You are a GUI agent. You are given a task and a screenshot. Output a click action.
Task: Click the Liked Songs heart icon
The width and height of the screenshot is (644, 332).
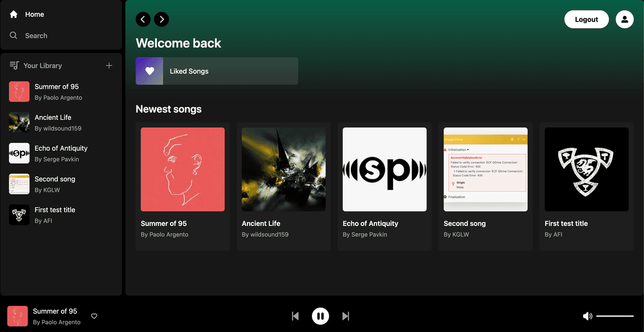pyautogui.click(x=150, y=71)
